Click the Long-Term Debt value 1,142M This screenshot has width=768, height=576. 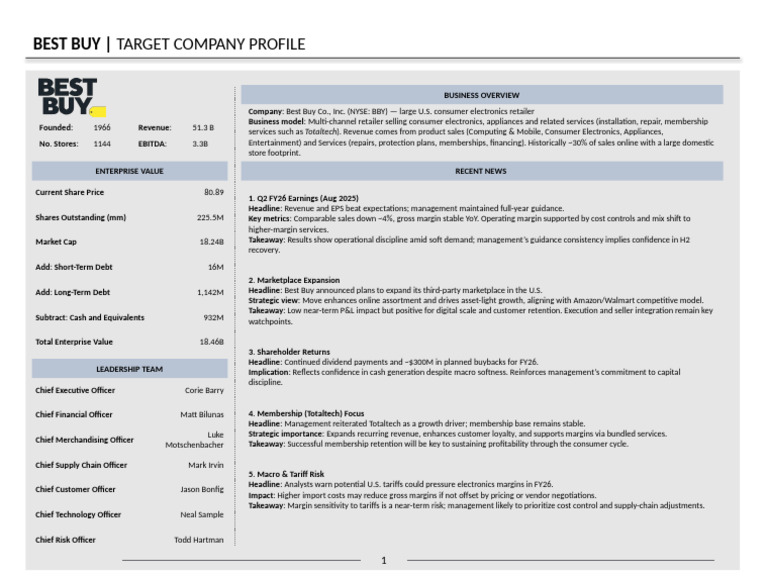coord(210,292)
